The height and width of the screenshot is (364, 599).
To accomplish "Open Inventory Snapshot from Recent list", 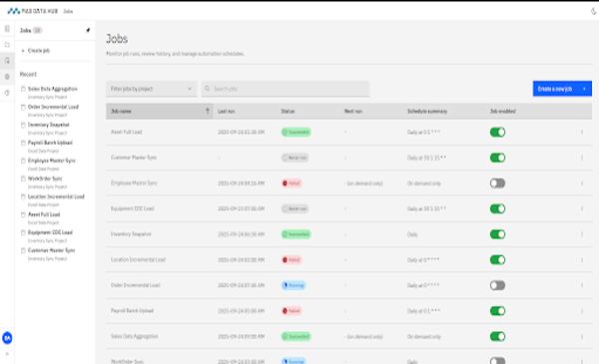I will point(49,125).
